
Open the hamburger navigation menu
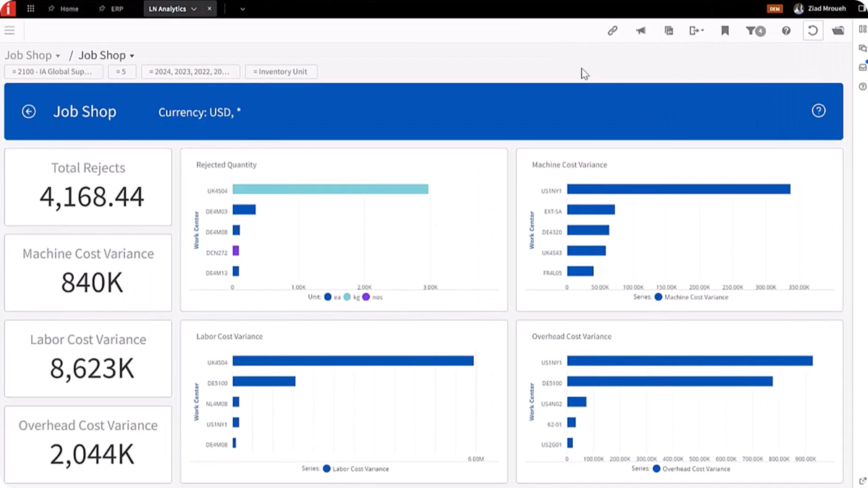click(x=9, y=30)
